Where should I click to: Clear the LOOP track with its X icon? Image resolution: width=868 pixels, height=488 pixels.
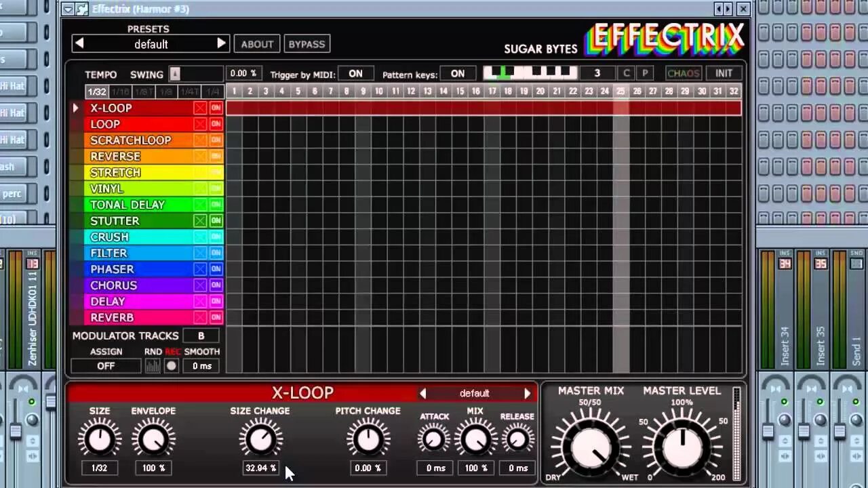coord(200,124)
